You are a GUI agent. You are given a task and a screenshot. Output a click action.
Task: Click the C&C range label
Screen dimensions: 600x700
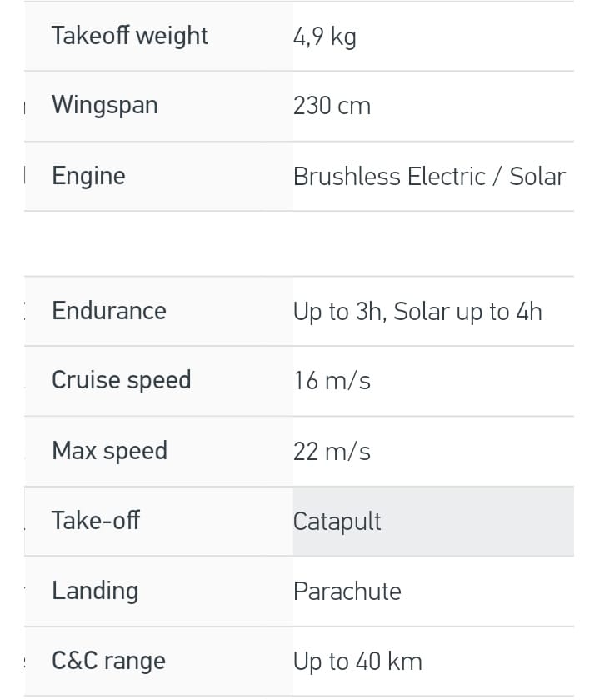point(108,661)
